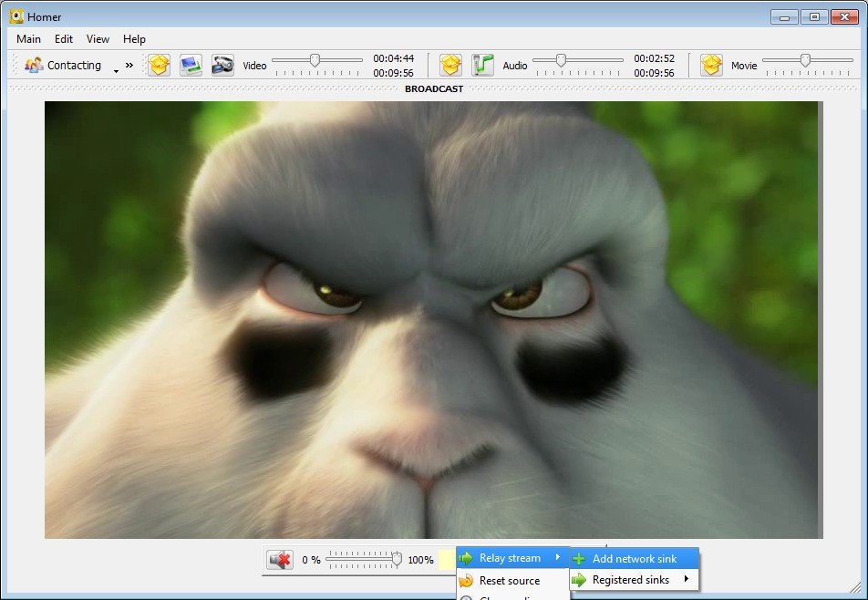Maximize the Homer window
The width and height of the screenshot is (868, 600).
click(x=814, y=16)
